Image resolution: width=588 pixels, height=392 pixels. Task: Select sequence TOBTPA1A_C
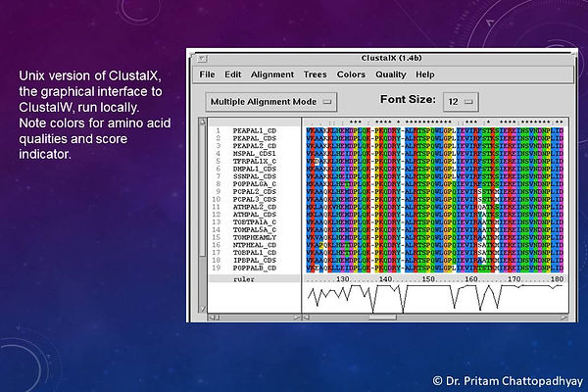click(254, 222)
